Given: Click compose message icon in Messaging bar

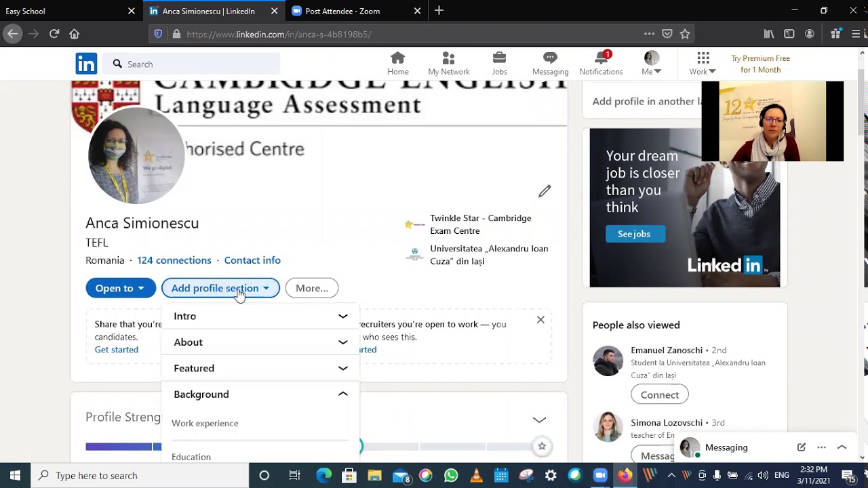Looking at the screenshot, I should click(801, 447).
